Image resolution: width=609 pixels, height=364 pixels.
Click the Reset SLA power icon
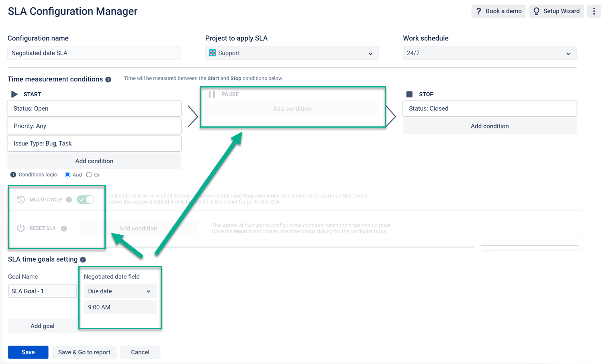point(21,228)
